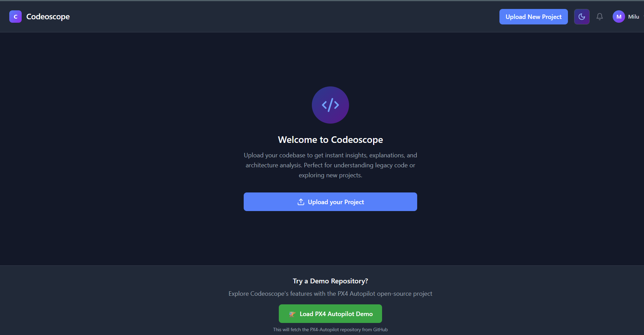
Task: Click the circular code brackets icon
Action: 330,105
